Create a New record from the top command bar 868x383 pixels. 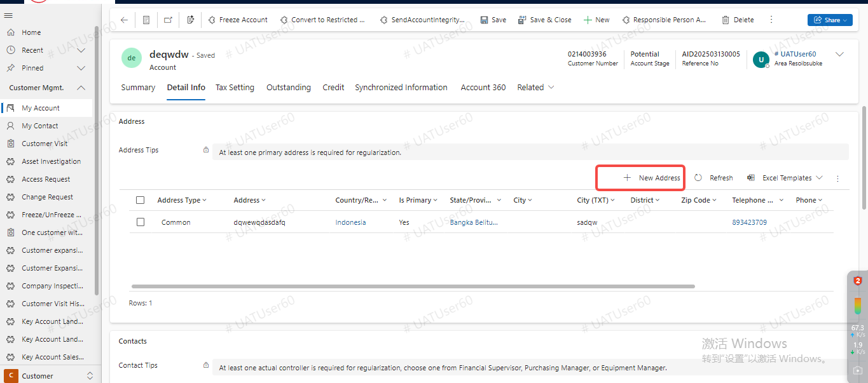[x=596, y=20]
